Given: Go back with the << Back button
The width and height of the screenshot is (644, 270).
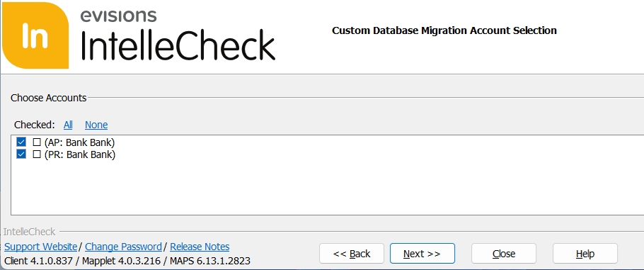Looking at the screenshot, I should (352, 254).
